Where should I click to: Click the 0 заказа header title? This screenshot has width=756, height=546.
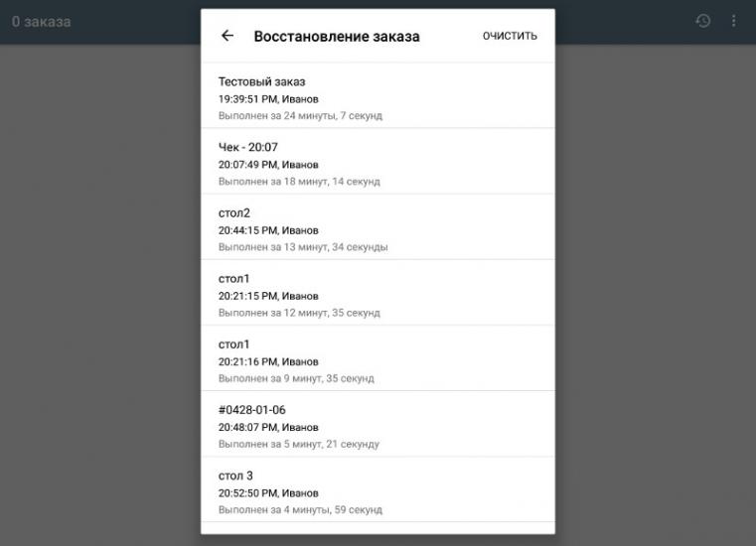pyautogui.click(x=41, y=21)
